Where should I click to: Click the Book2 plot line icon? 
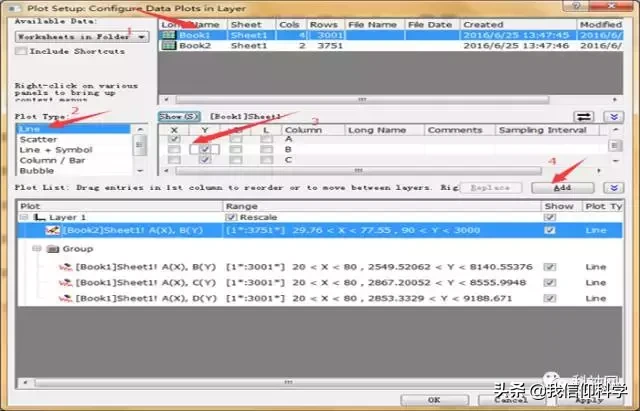[x=53, y=230]
